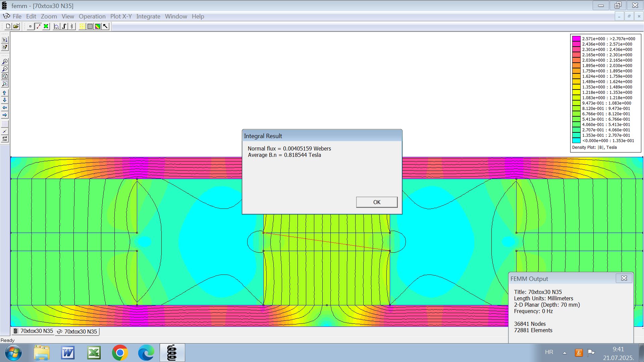Toggle the Show Grid dots button

click(5, 124)
